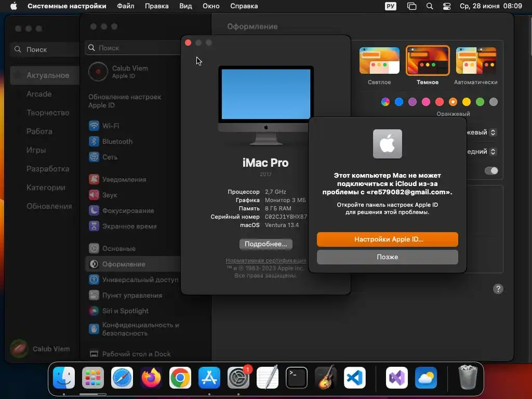Open Spotlight search in menu bar
The height and width of the screenshot is (399, 532).
[430, 6]
